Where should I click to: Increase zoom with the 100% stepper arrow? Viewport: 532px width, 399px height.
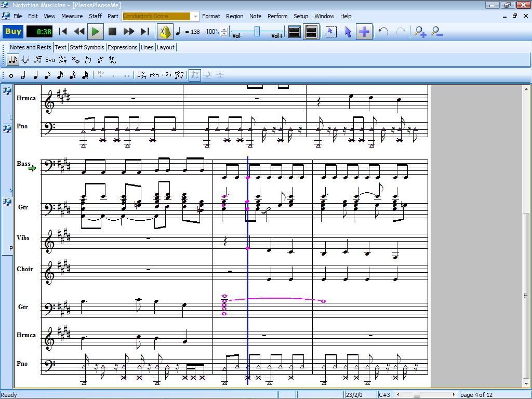[x=223, y=30]
